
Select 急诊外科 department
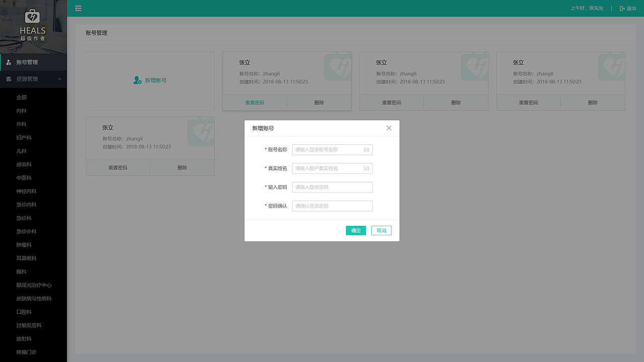[x=27, y=231]
